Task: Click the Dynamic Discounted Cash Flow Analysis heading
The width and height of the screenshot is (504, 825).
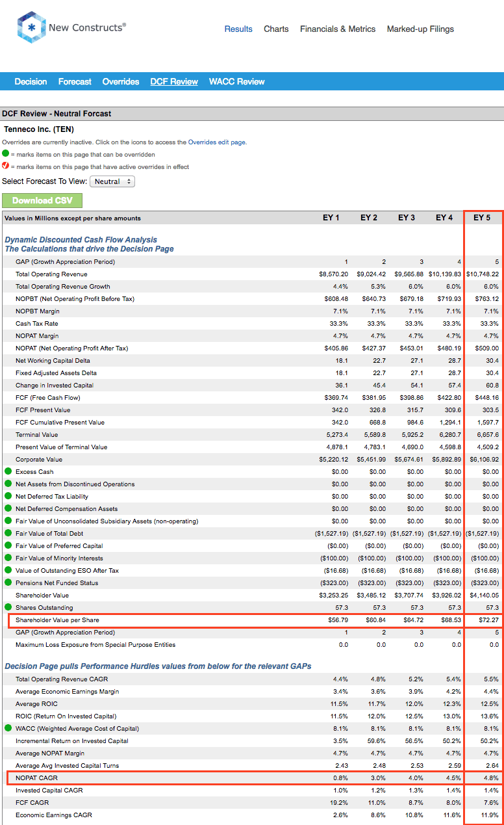Action: click(81, 239)
